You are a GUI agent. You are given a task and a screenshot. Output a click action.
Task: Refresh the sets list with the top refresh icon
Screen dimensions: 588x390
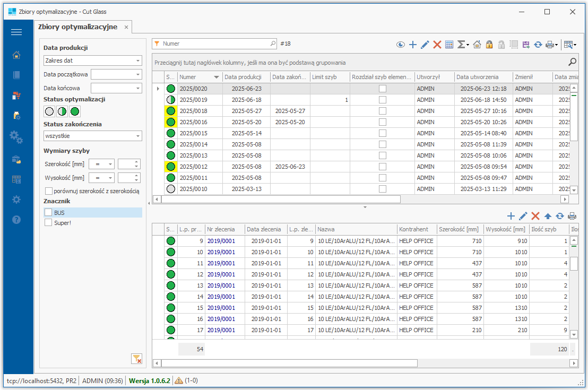538,45
